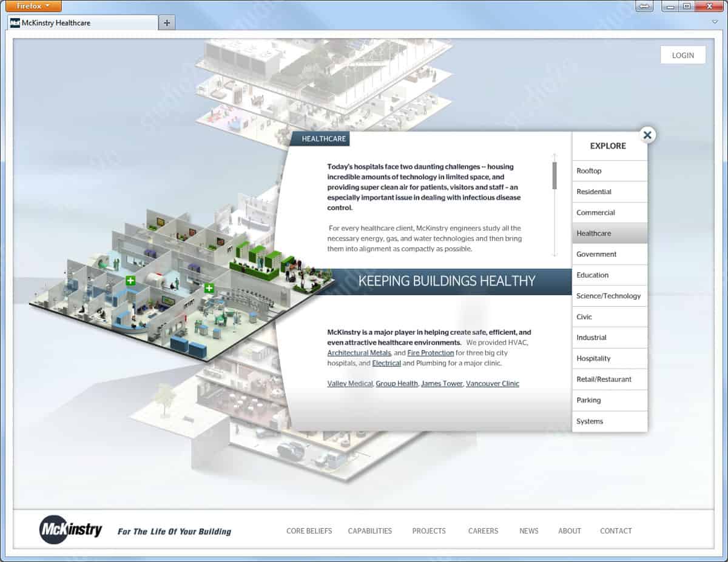Click the scrollbar up arrow in text panel
Viewport: 728px width, 562px height.
click(554, 156)
